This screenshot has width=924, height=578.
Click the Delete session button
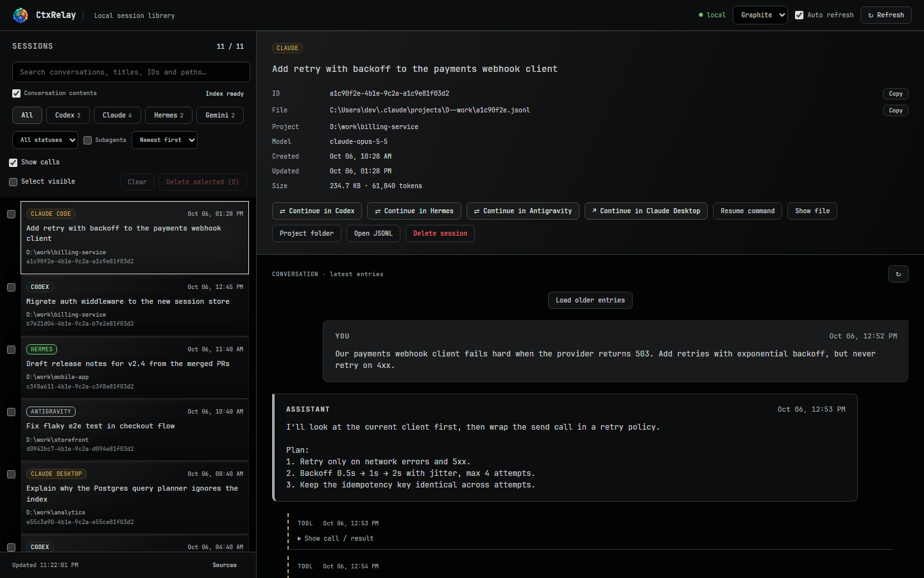[440, 234]
